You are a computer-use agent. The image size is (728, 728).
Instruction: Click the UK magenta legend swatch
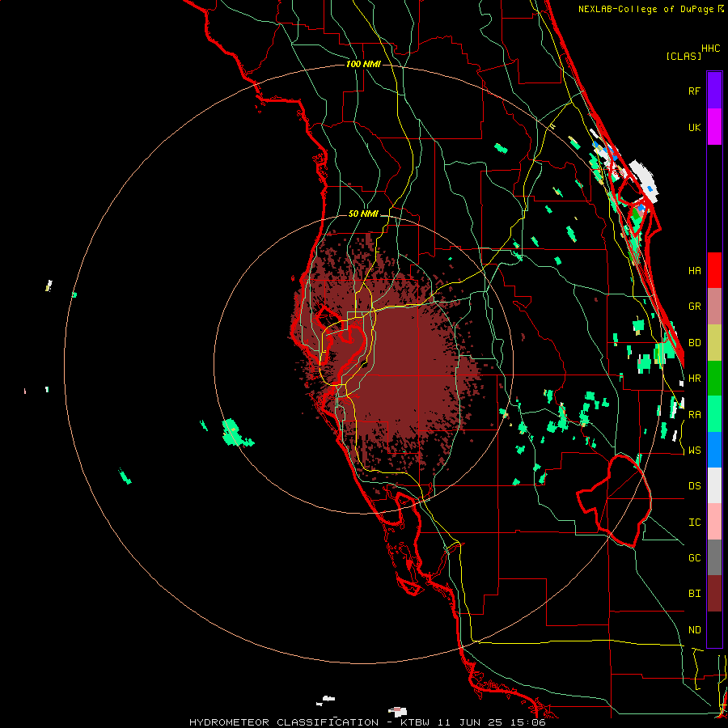(x=714, y=127)
